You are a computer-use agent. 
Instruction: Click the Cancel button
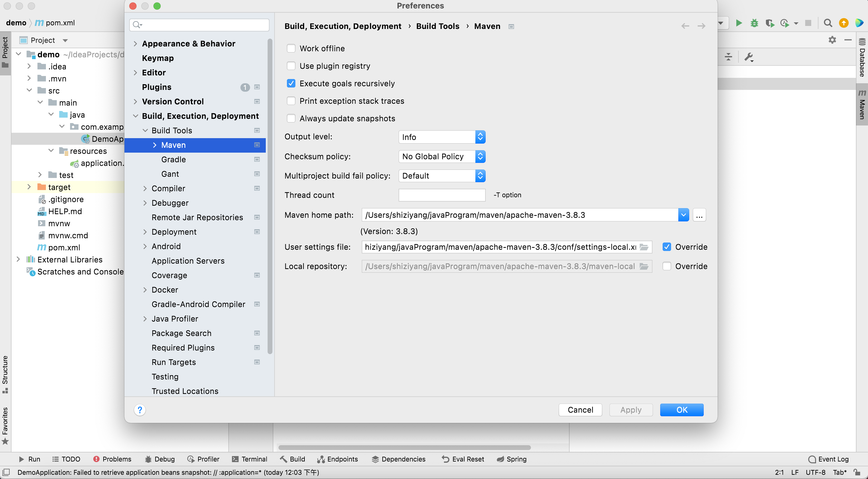(x=580, y=410)
